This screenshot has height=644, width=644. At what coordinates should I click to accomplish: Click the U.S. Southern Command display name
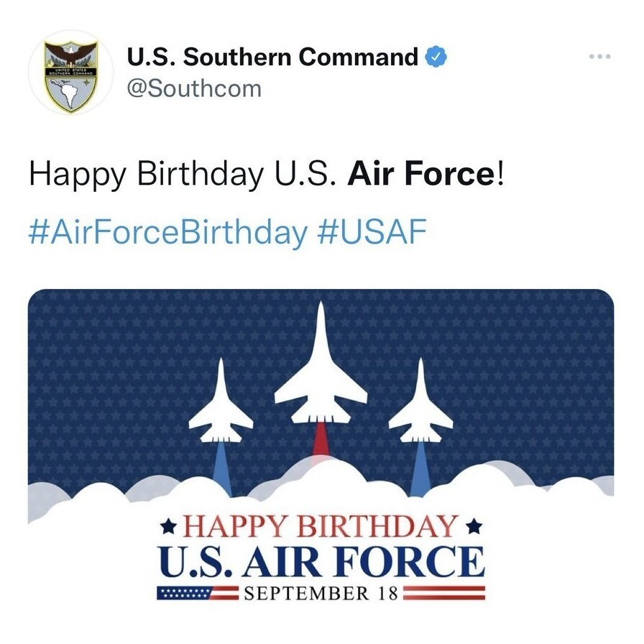coord(272,56)
